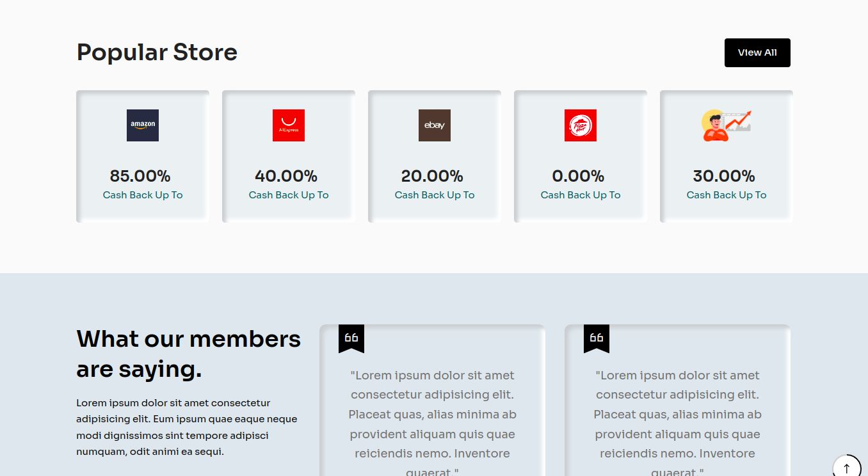Click the second testimonial's quote badge

[x=597, y=338]
